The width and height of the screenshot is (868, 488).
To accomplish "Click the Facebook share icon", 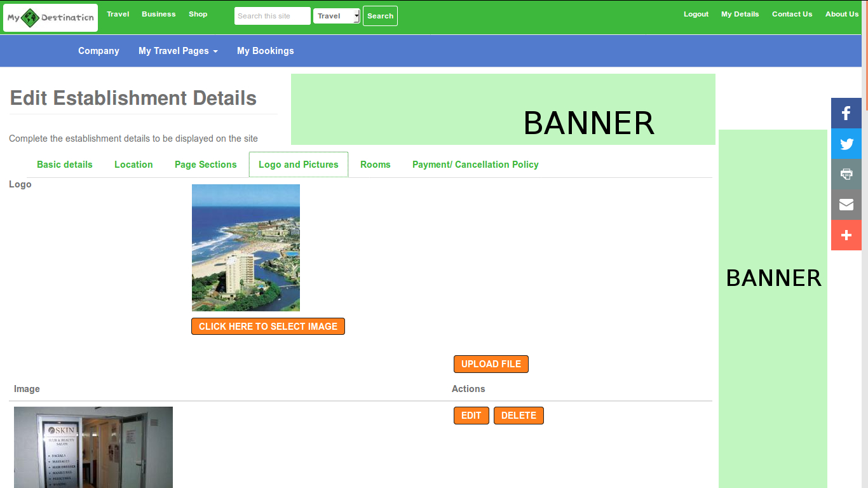I will point(846,113).
